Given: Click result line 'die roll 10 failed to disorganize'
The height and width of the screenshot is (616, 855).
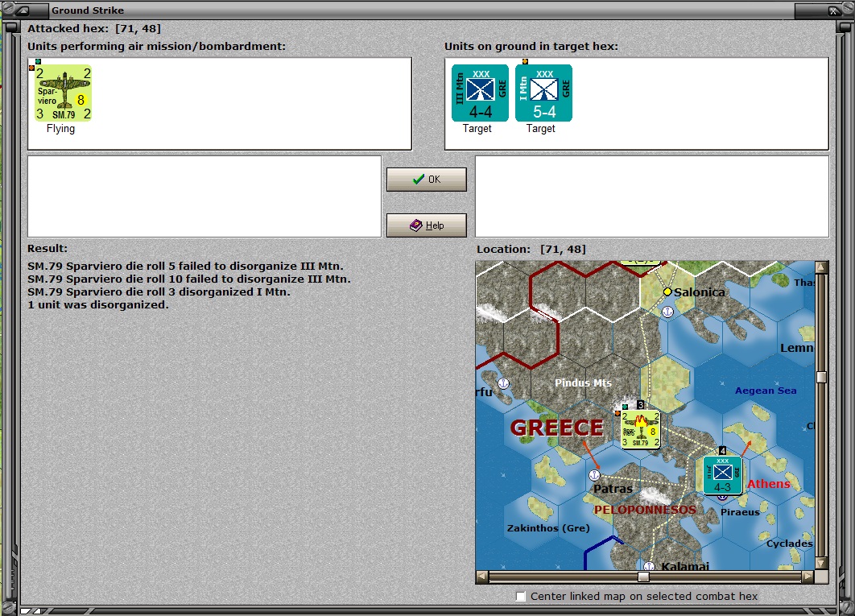Looking at the screenshot, I should (189, 279).
